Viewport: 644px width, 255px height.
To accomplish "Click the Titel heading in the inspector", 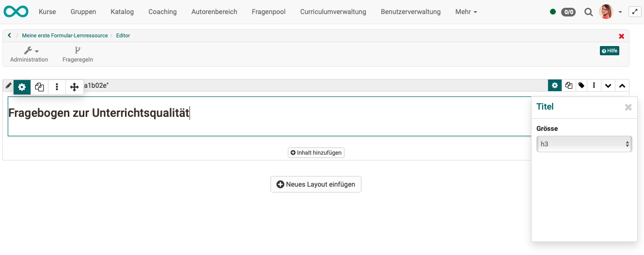I will 545,107.
